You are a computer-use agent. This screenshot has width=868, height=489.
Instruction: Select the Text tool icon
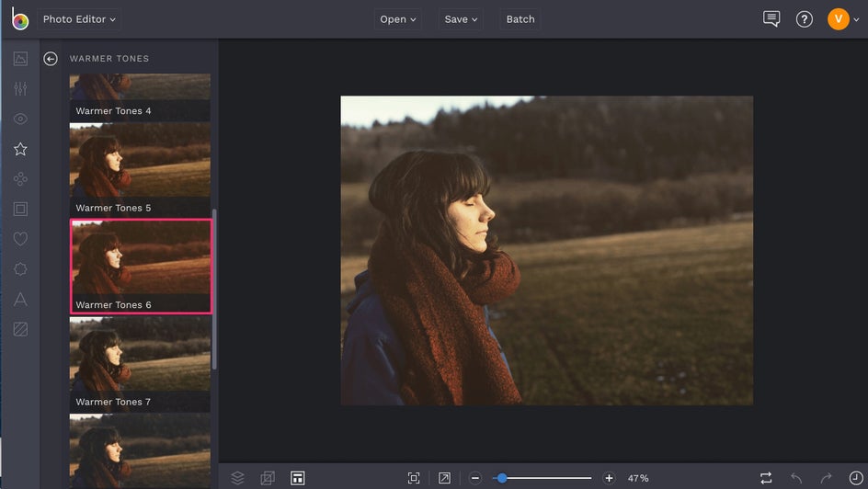pyautogui.click(x=20, y=299)
